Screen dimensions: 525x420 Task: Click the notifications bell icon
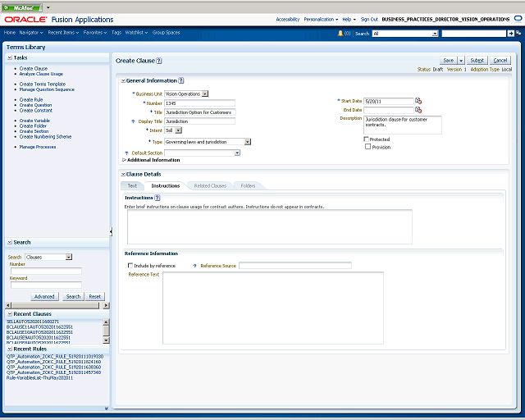[340, 33]
